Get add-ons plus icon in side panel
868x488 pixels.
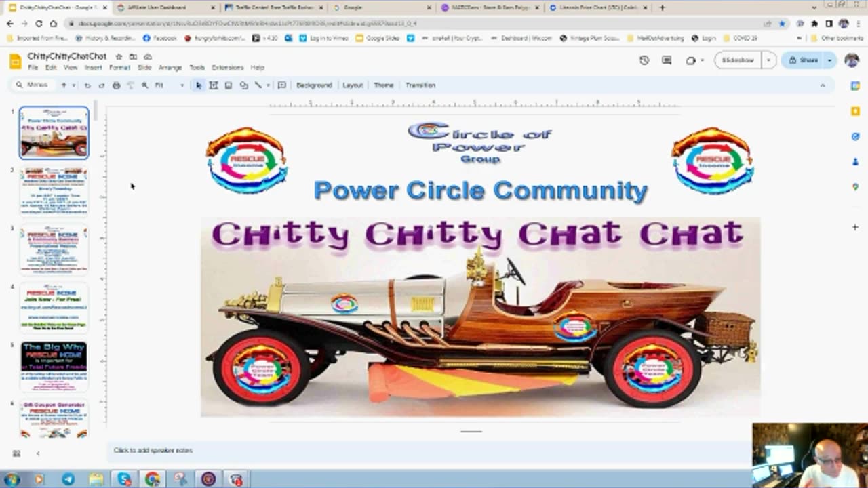855,227
